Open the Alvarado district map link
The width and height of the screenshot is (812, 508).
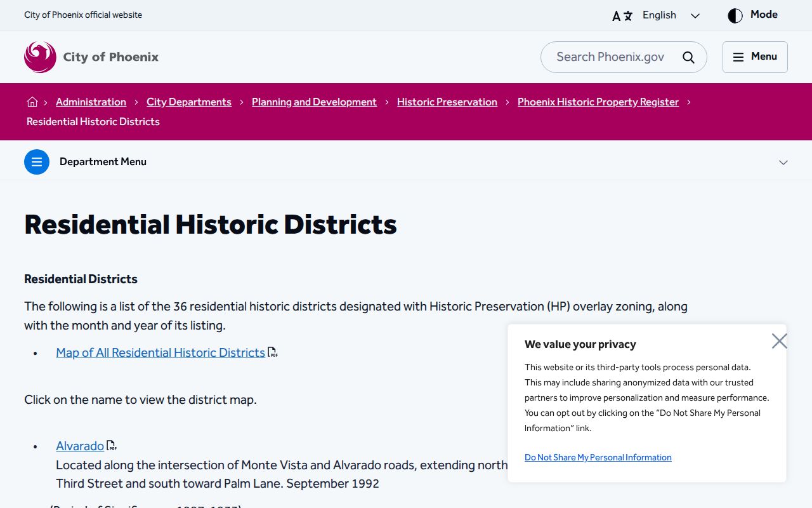tap(80, 446)
